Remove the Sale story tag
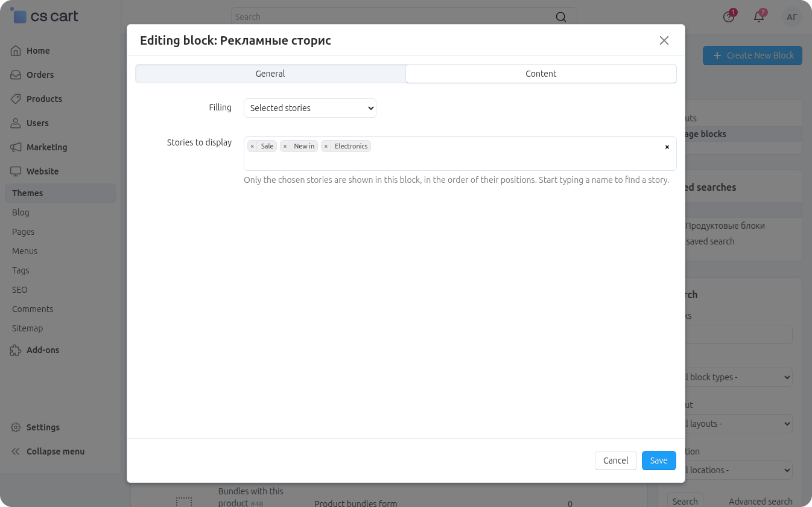The image size is (812, 507). [x=252, y=146]
